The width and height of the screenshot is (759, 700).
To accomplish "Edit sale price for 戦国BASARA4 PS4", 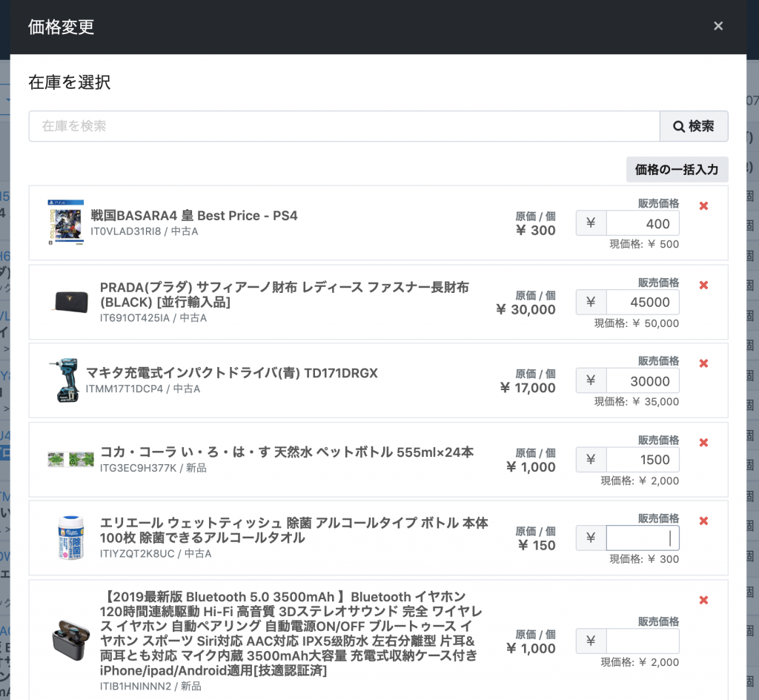I will point(643,224).
